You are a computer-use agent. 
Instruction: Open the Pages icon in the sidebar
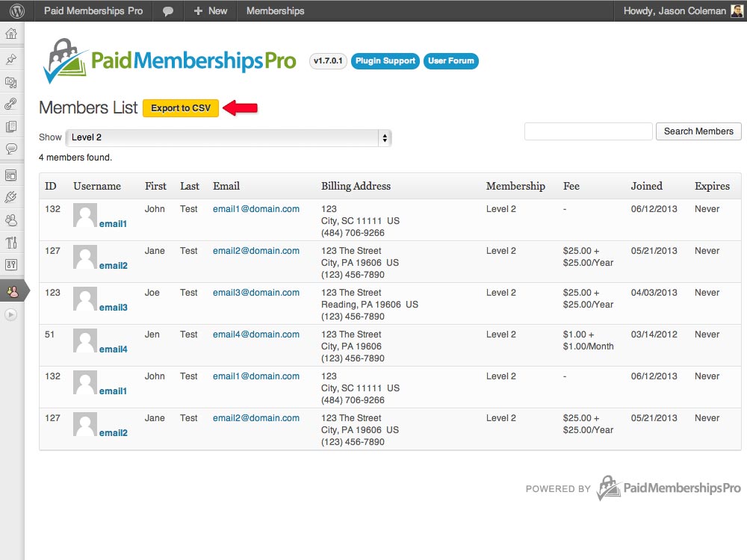(11, 127)
